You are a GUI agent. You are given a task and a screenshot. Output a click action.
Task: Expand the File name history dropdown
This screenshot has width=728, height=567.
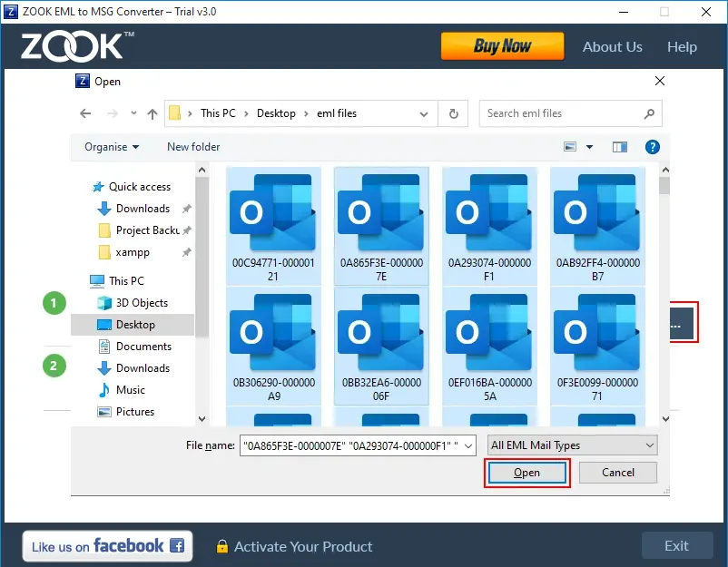[x=469, y=446]
